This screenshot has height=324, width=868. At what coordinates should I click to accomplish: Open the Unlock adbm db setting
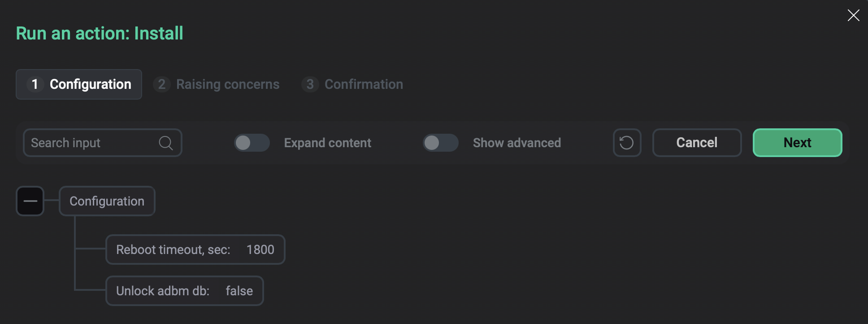tap(184, 291)
